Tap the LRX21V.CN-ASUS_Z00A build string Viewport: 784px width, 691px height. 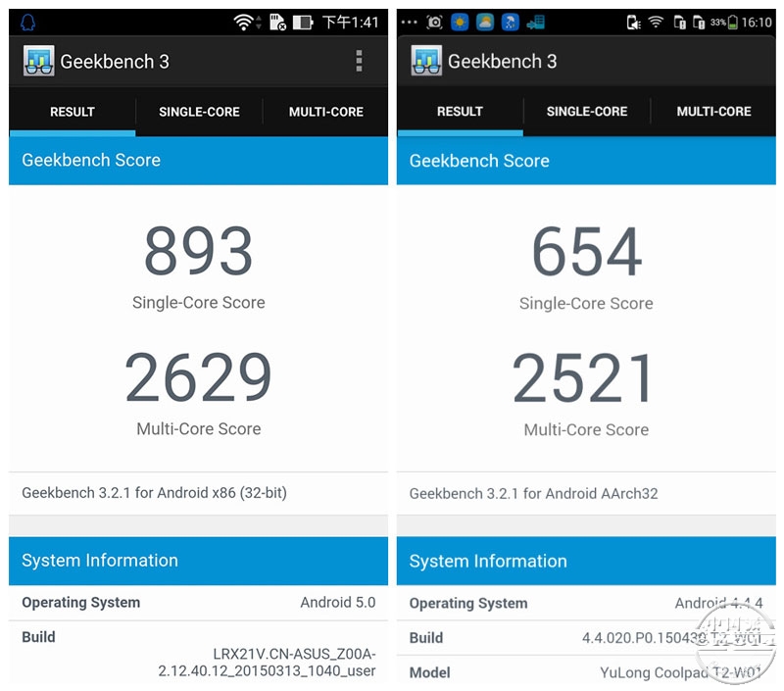pos(267,663)
